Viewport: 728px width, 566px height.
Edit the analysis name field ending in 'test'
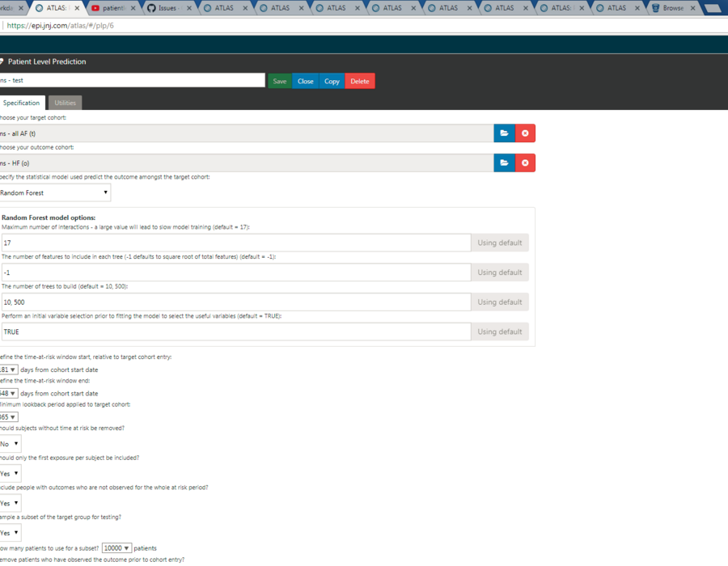coord(133,80)
